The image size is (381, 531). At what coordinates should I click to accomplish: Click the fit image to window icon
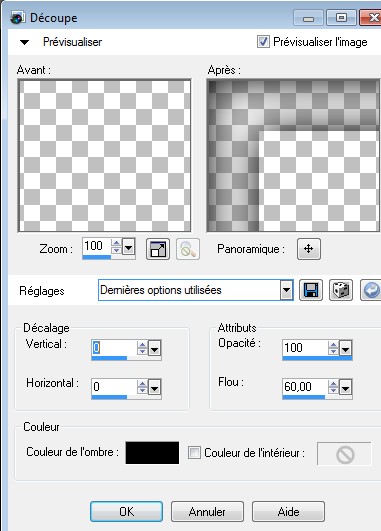pos(158,249)
